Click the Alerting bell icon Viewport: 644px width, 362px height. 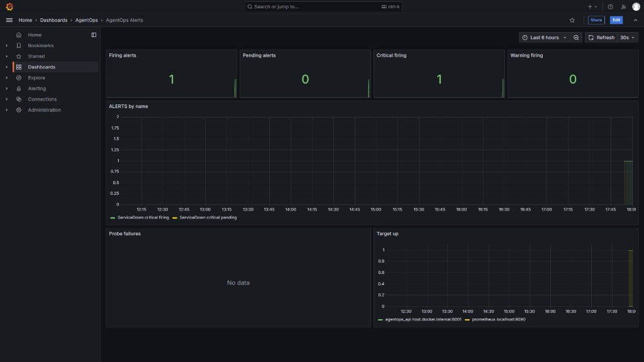click(x=19, y=88)
